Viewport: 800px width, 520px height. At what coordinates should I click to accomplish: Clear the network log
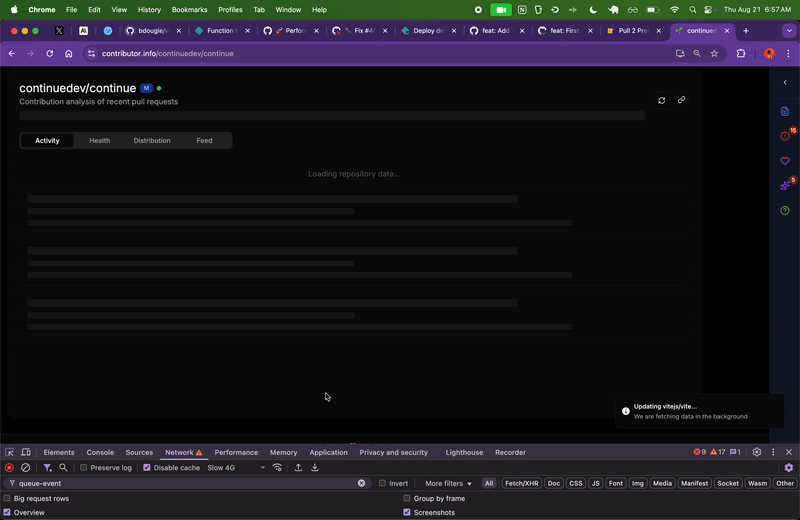[26, 467]
